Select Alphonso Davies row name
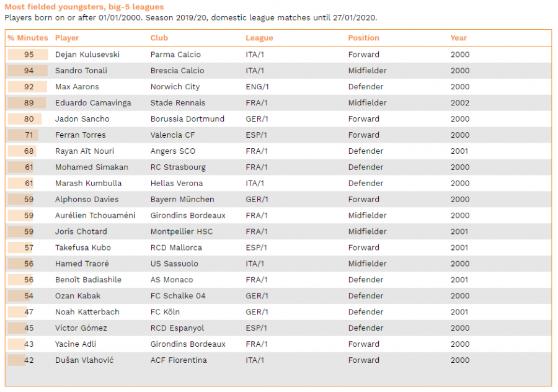The width and height of the screenshot is (558, 392). click(87, 199)
